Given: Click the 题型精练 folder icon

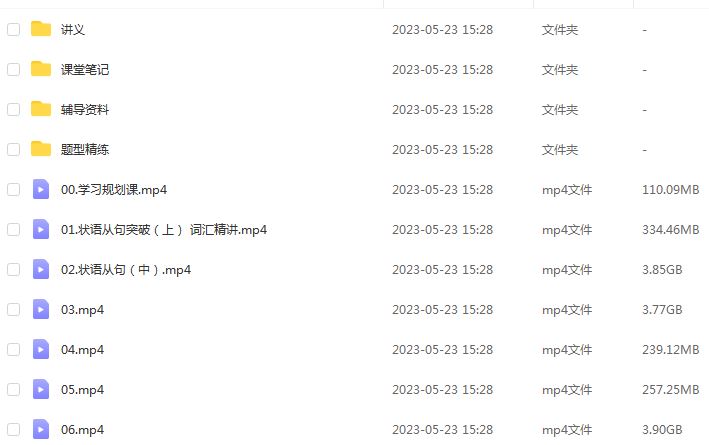Looking at the screenshot, I should tap(41, 149).
